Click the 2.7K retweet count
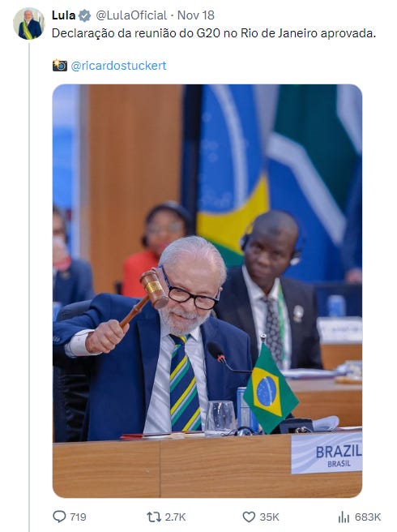 tap(175, 517)
